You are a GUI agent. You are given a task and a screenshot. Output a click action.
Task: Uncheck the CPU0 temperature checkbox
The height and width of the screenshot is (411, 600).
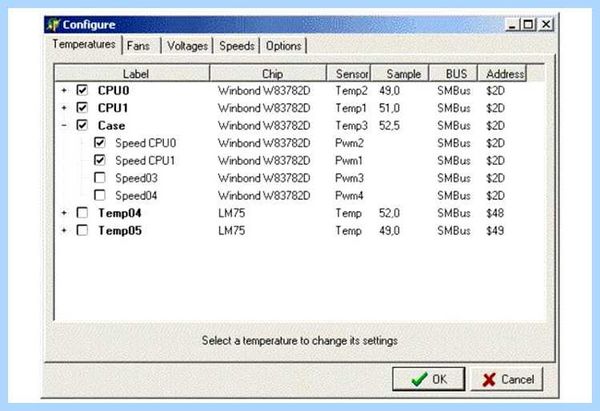click(x=82, y=90)
